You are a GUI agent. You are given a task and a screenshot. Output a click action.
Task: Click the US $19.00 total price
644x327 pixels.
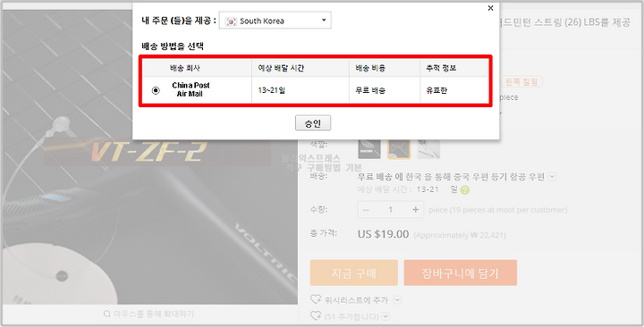pos(383,234)
